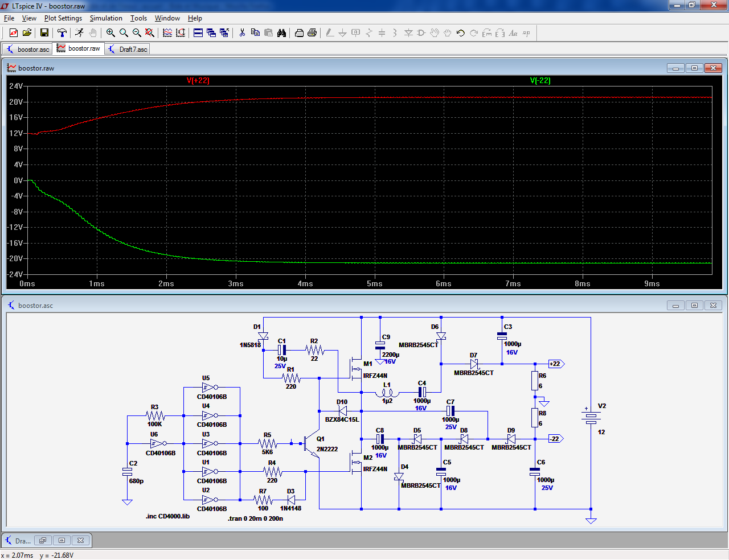Open the Simulation menu
This screenshot has height=560, width=729.
tap(106, 18)
